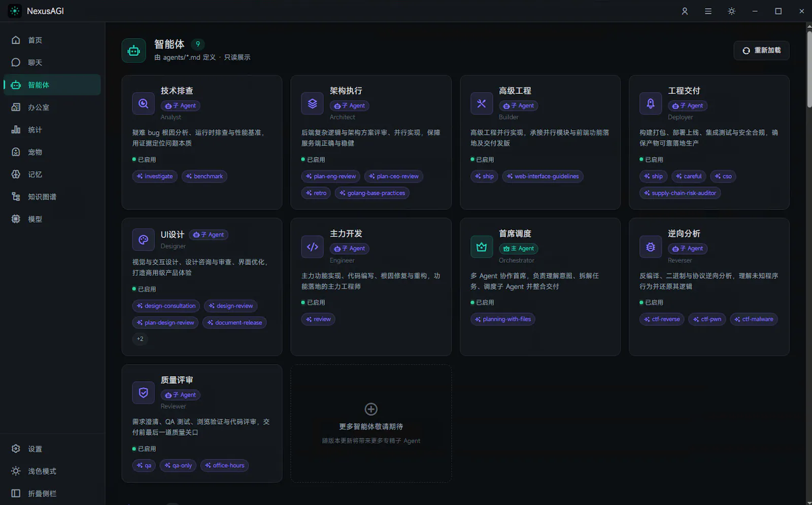Click the golang-base-practices skill tag
This screenshot has width=812, height=505.
point(372,193)
